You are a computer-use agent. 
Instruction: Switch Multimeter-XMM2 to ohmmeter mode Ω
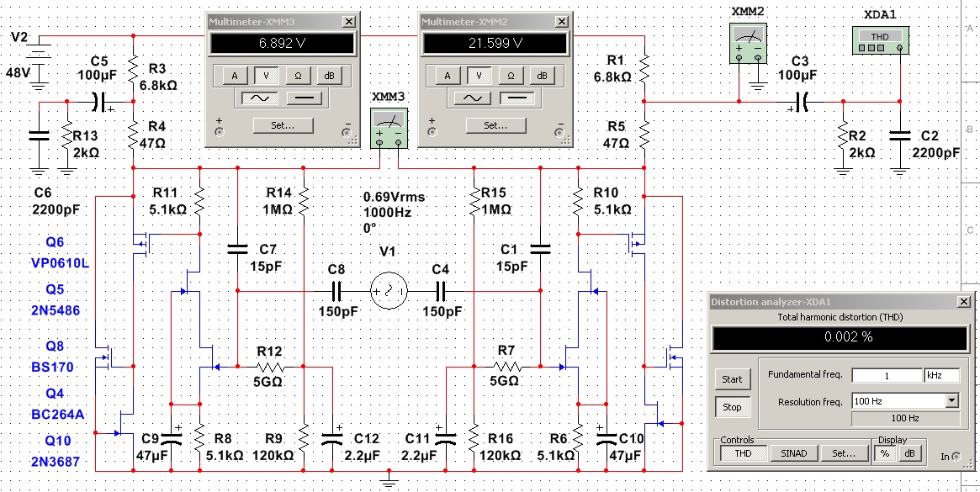511,76
